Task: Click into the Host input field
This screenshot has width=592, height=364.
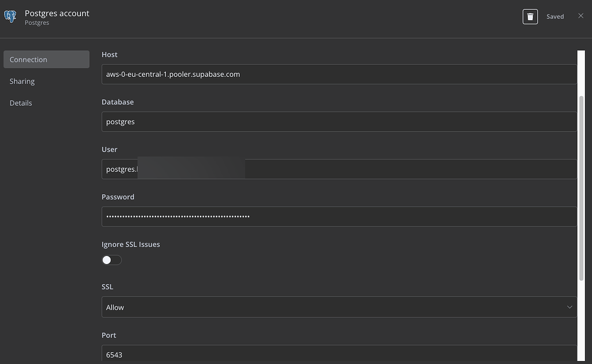Action: click(x=338, y=74)
